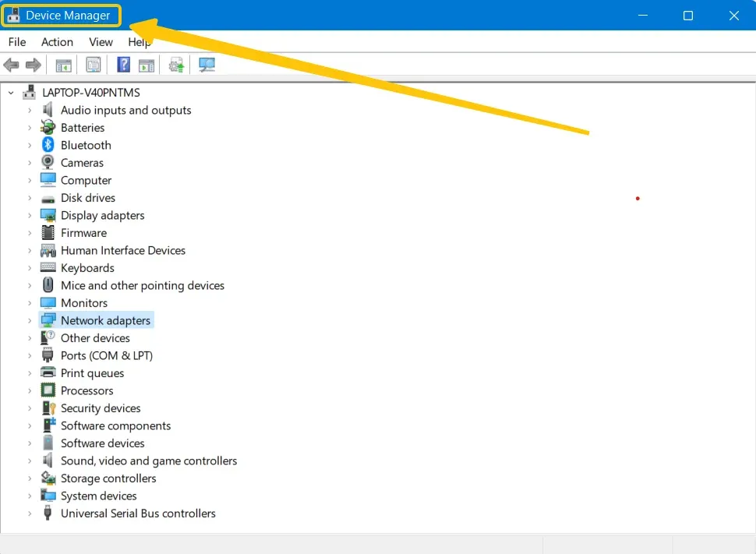756x554 pixels.
Task: Collapse the LAPTOP-V40PNTMS root node
Action: tap(11, 92)
